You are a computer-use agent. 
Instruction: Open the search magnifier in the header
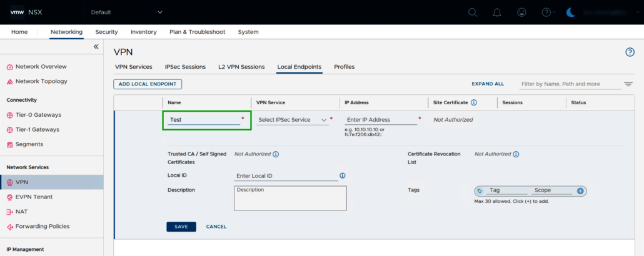473,12
